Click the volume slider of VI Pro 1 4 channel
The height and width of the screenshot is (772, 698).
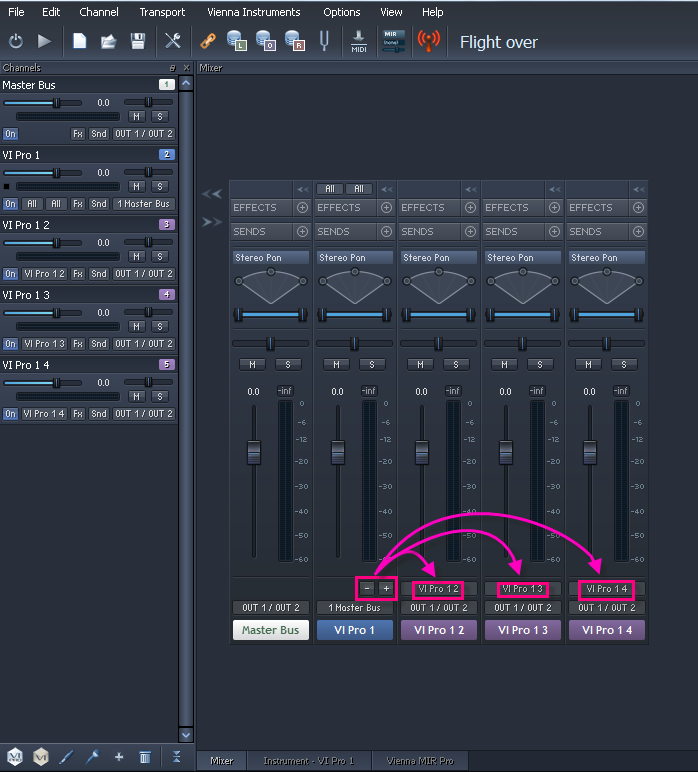(x=42, y=383)
